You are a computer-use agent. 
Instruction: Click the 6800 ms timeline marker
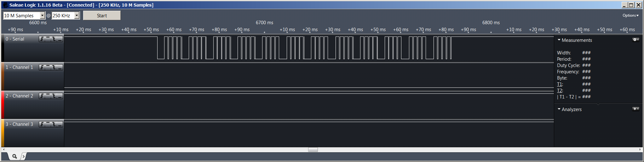491,23
